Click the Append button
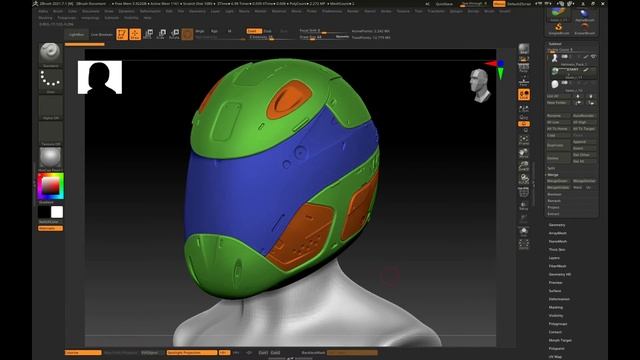 (584, 142)
